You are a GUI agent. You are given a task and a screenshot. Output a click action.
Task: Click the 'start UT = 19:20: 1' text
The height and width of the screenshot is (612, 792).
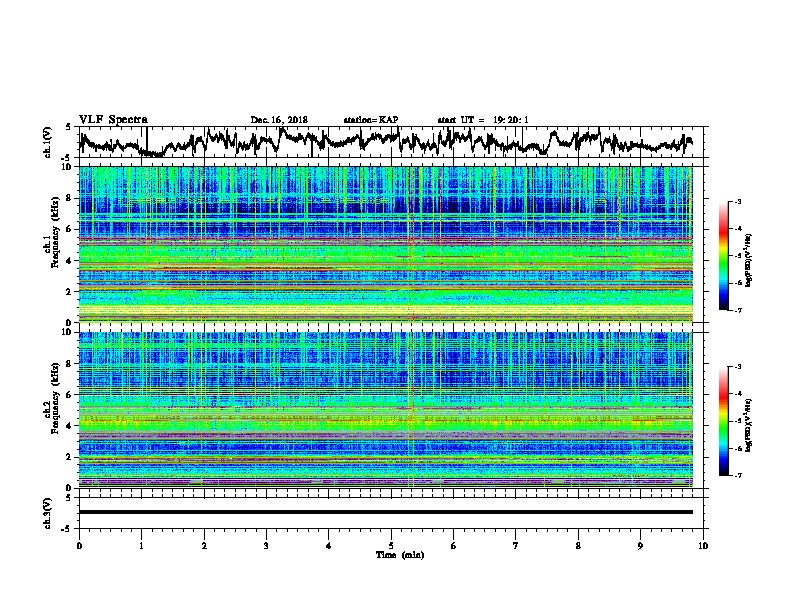tap(483, 120)
